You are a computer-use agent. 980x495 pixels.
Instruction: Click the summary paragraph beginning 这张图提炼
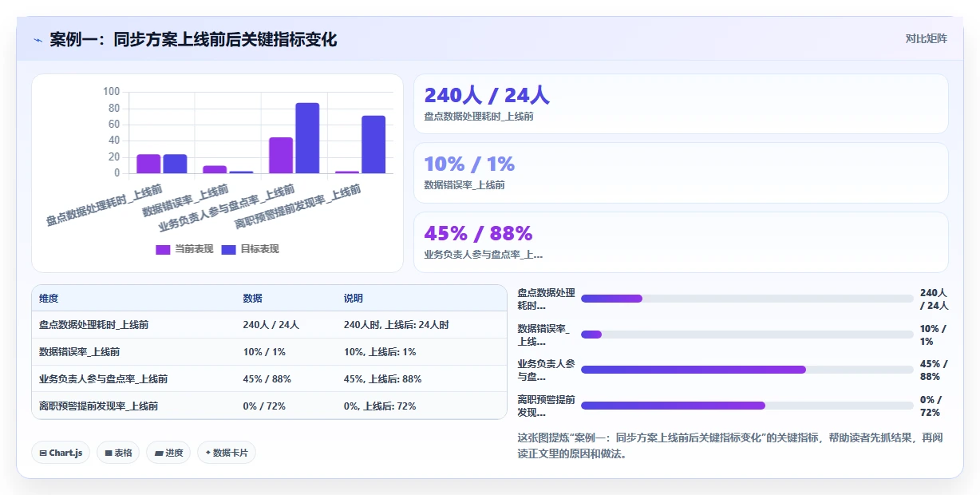pyautogui.click(x=731, y=445)
